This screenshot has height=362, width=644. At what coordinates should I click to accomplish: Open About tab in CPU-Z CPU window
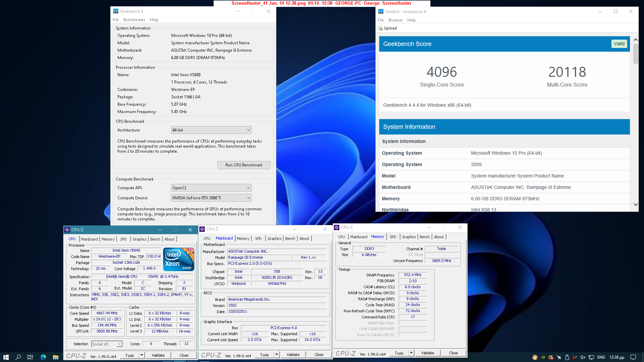pyautogui.click(x=169, y=239)
